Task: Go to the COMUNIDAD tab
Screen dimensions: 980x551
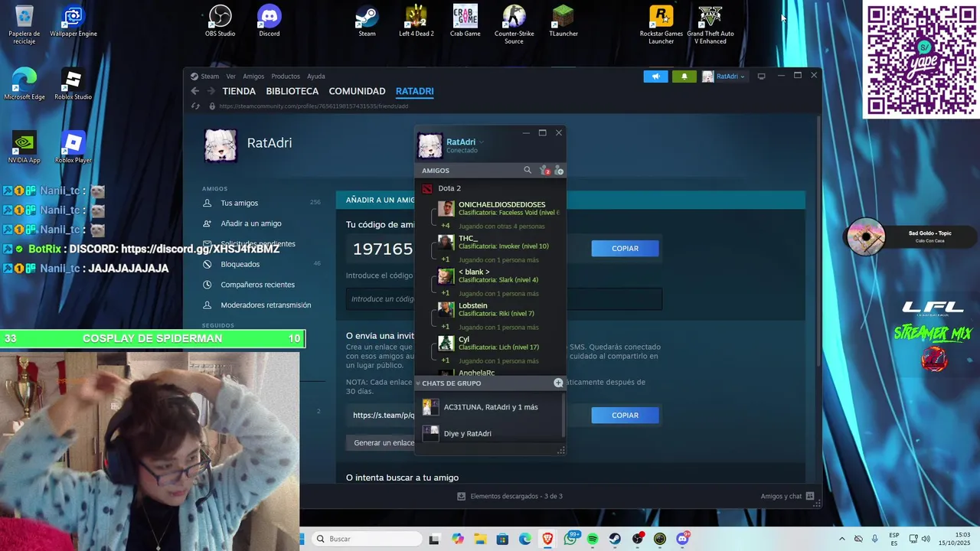Action: (x=357, y=91)
